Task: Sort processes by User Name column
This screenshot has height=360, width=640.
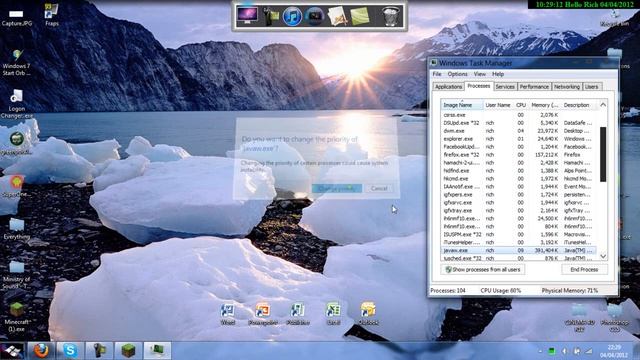Action: (x=498, y=105)
